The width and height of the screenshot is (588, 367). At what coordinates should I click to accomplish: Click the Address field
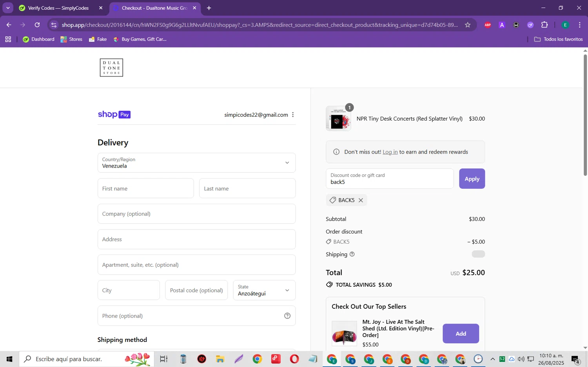pos(196,239)
